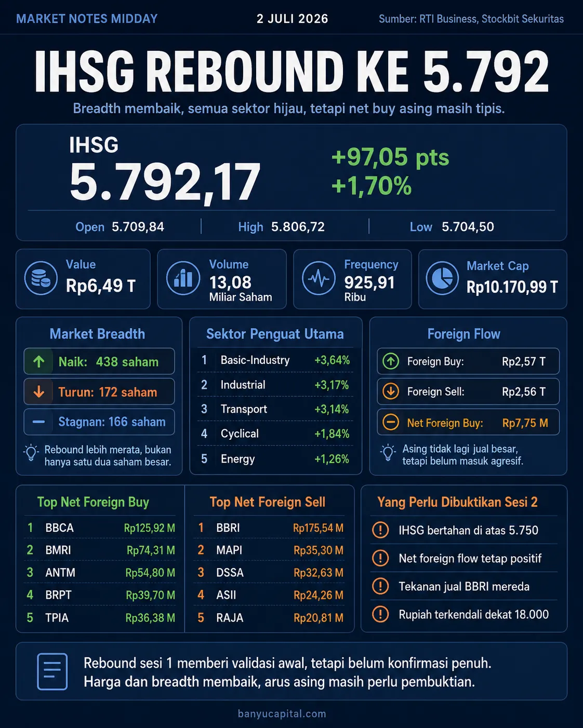This screenshot has width=583, height=728.
Task: Click the Low value 5.704,50
Action: click(x=468, y=227)
